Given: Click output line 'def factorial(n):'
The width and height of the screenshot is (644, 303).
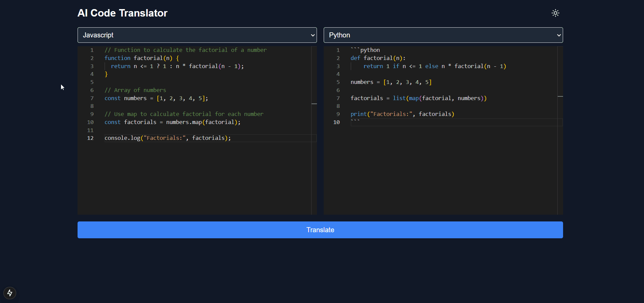Looking at the screenshot, I should [x=378, y=58].
